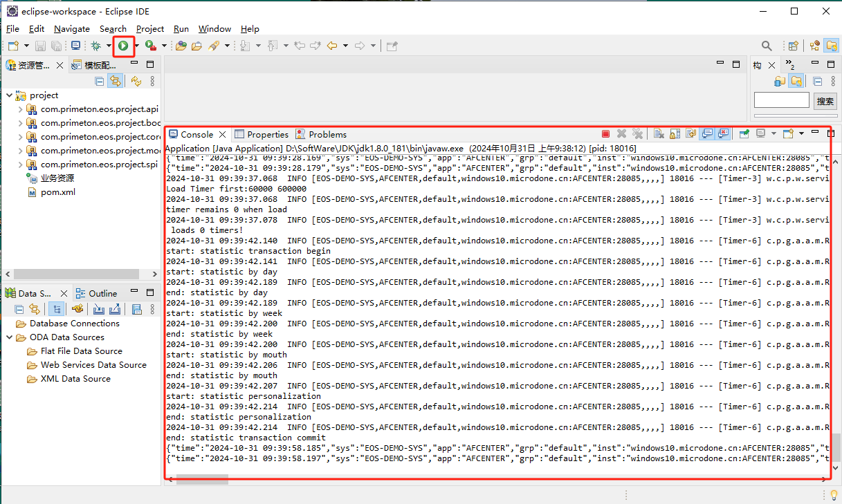This screenshot has width=842, height=504.
Task: Click the search magnifier icon in toolbar
Action: [767, 46]
